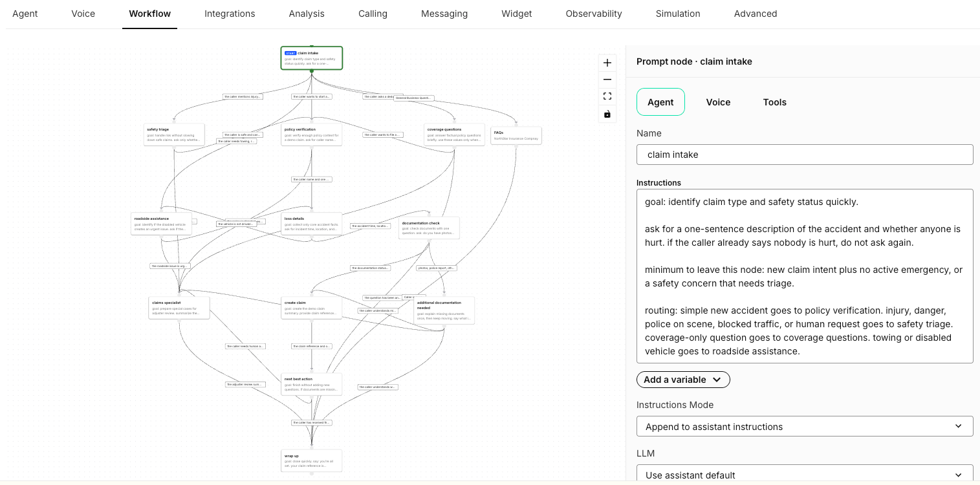
Task: Select the create claim node
Action: [x=312, y=308]
